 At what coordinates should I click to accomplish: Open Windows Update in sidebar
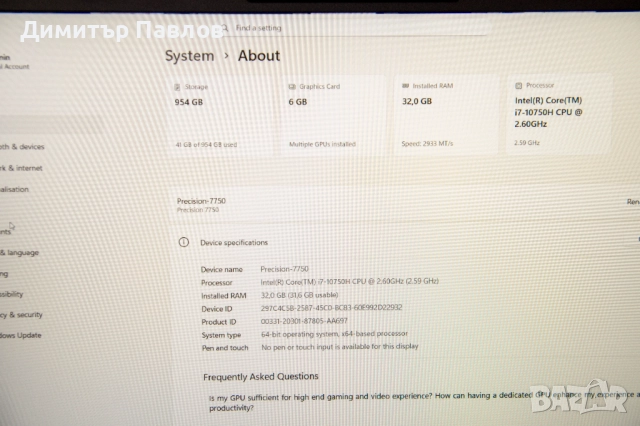pyautogui.click(x=21, y=335)
